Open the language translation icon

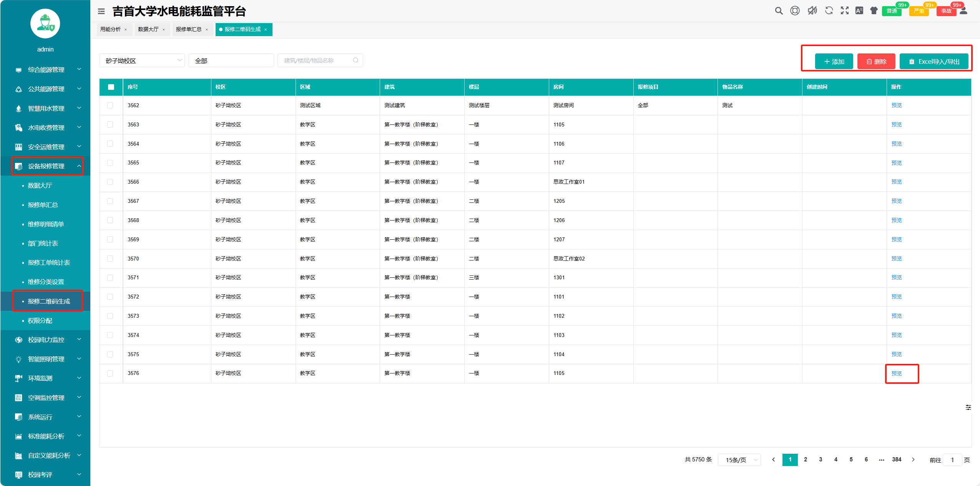[x=859, y=11]
